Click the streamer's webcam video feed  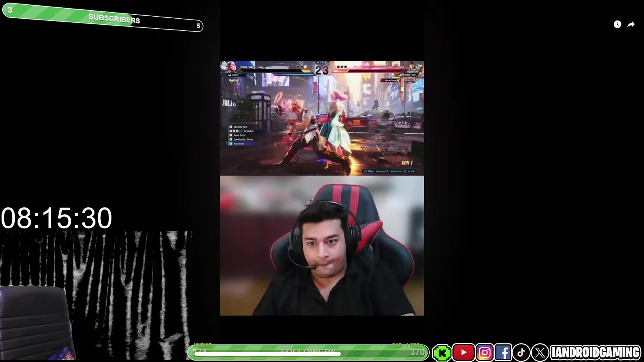pyautogui.click(x=322, y=246)
